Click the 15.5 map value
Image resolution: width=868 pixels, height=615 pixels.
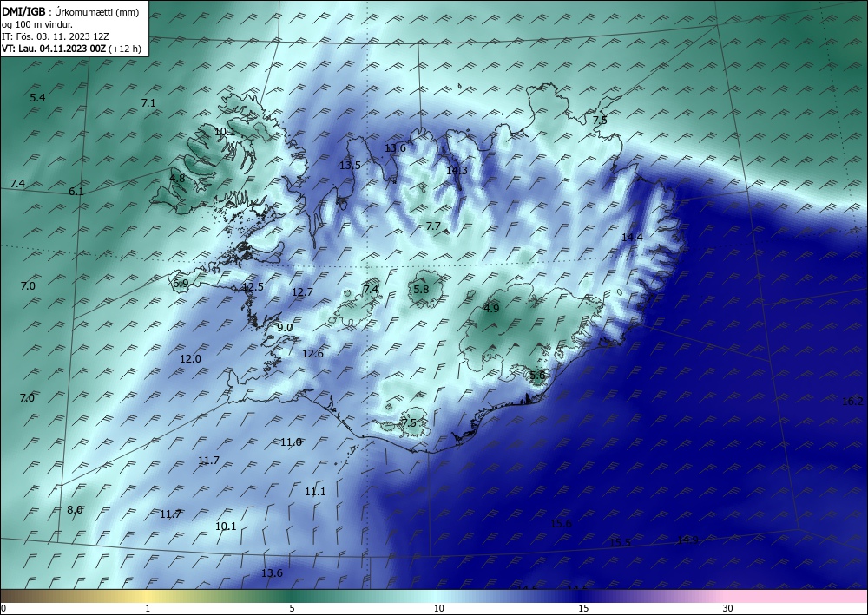tap(620, 543)
